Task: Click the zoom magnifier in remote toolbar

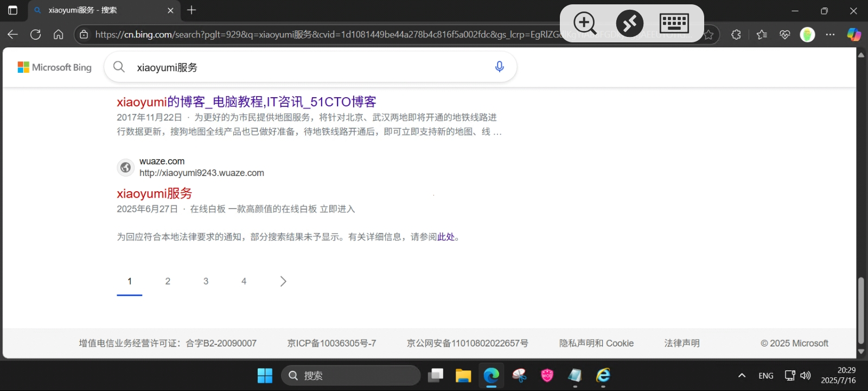Action: 585,23
